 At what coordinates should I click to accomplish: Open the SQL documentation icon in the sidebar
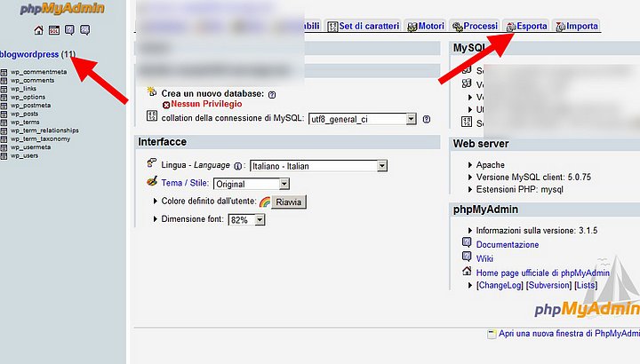(x=85, y=30)
